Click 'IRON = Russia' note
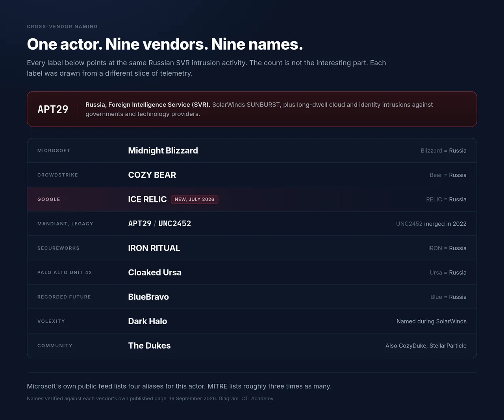The image size is (504, 420). click(447, 248)
